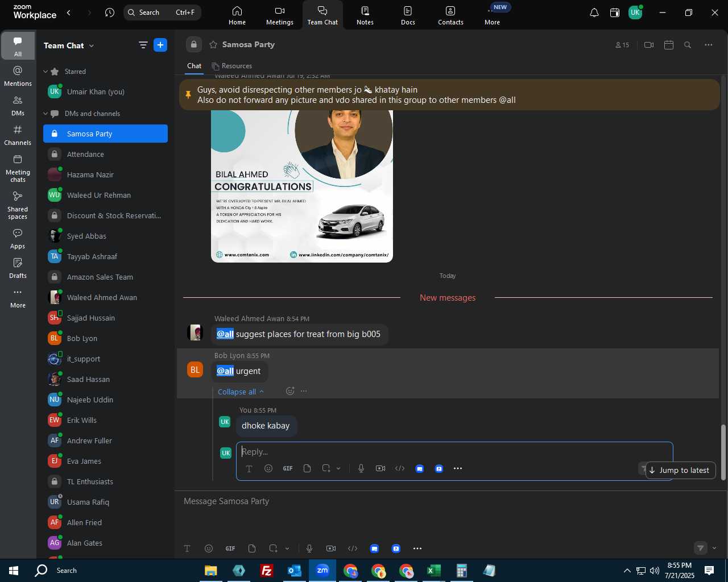Image resolution: width=728 pixels, height=582 pixels.
Task: Switch to the Resources tab
Action: pos(231,66)
